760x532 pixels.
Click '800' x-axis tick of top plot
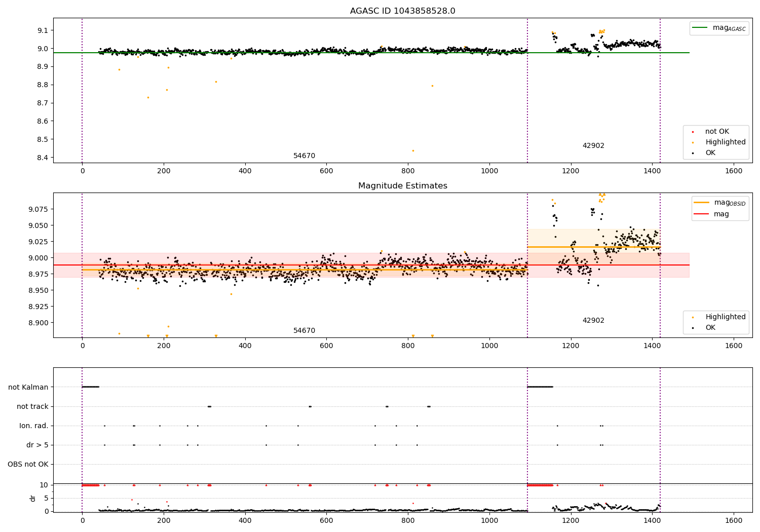pyautogui.click(x=408, y=171)
